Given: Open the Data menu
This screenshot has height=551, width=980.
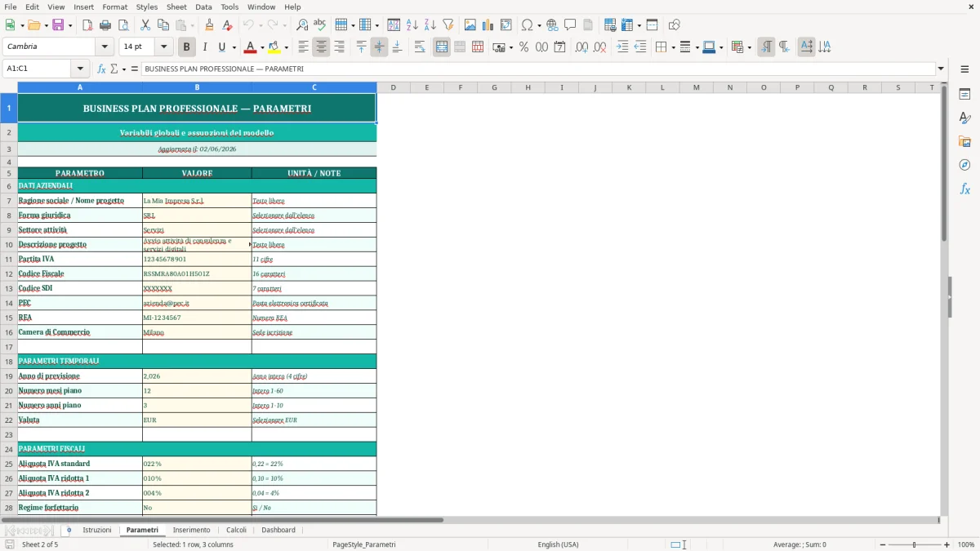Looking at the screenshot, I should [203, 7].
